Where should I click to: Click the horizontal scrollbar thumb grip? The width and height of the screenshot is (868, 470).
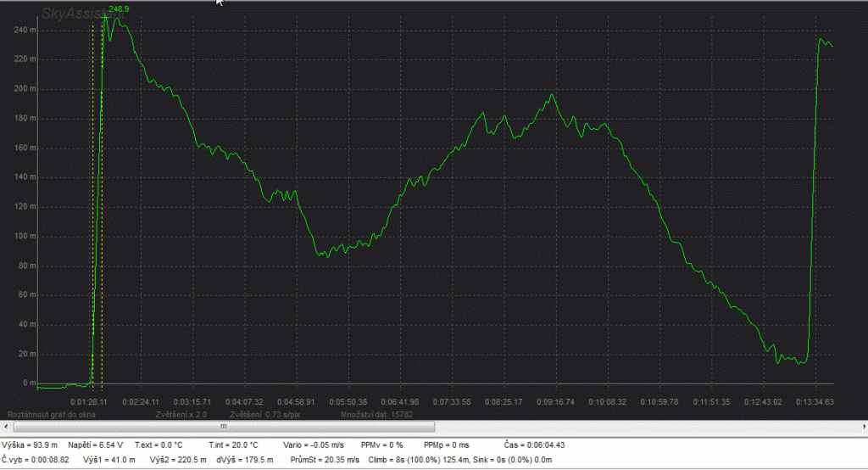click(223, 426)
